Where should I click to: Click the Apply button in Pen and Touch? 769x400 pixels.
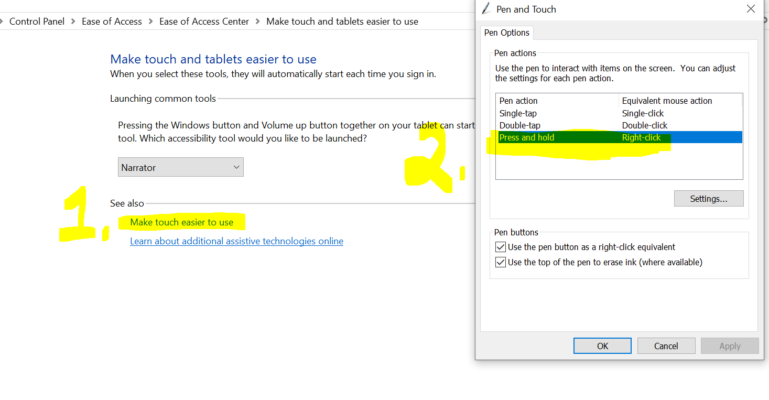(730, 346)
